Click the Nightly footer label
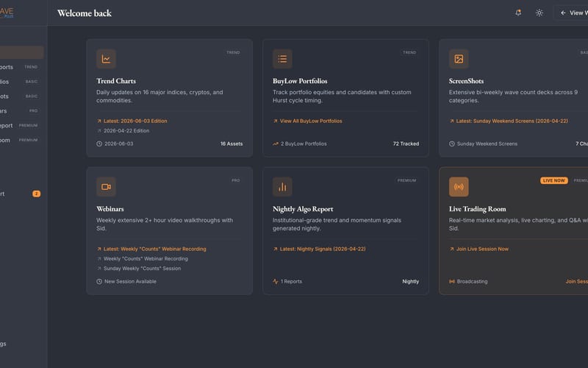The height and width of the screenshot is (368, 588). pyautogui.click(x=411, y=282)
